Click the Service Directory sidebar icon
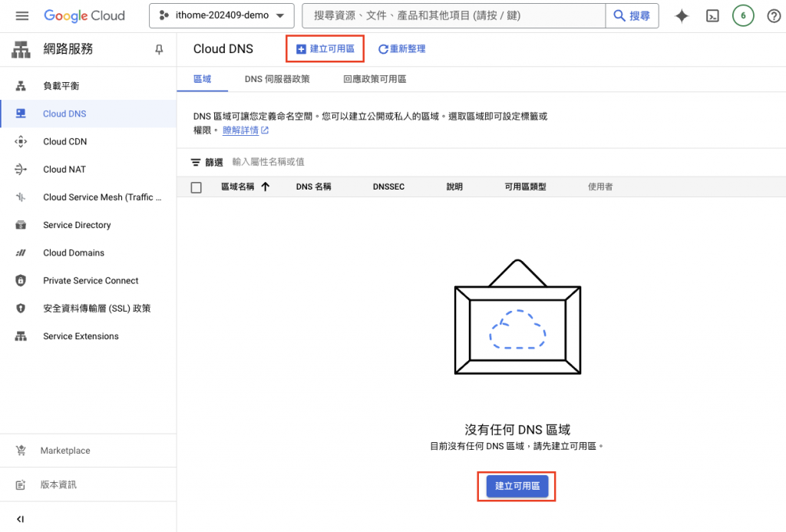786x532 pixels. point(21,225)
